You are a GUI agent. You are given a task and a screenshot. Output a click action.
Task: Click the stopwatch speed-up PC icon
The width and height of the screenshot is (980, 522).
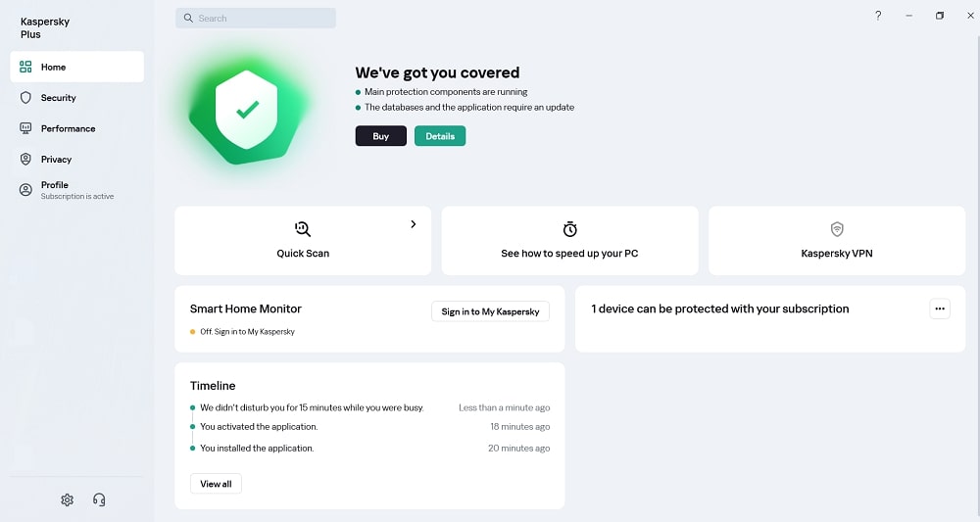[569, 228]
